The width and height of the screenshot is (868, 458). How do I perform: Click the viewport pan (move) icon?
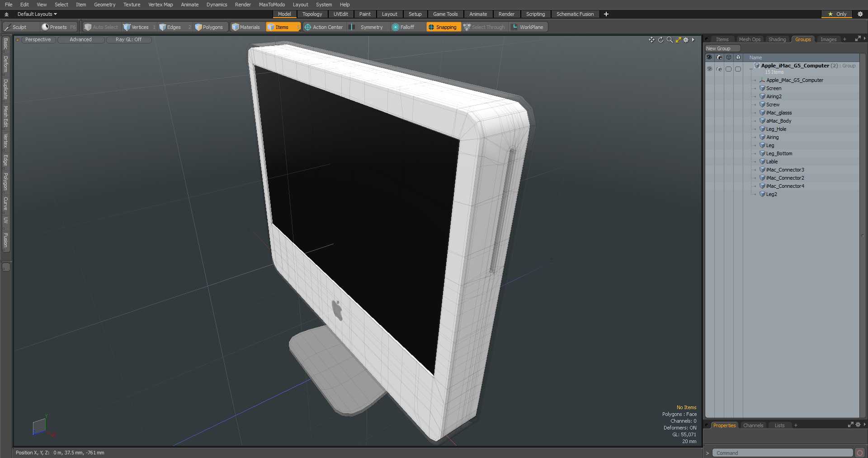click(x=651, y=40)
